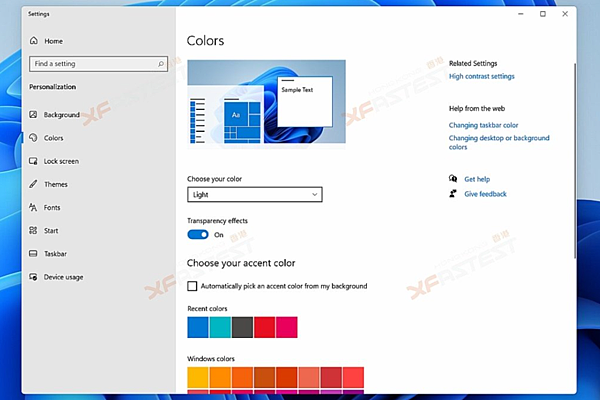
Task: Click the Taskbar icon
Action: point(33,253)
